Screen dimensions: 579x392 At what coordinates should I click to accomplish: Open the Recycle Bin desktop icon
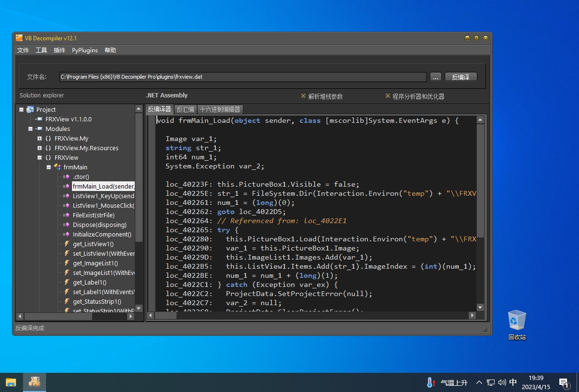tap(517, 325)
